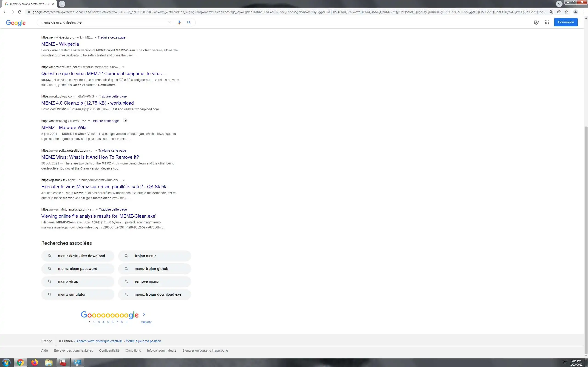Expand dropdown arrow beside qastack.fr result
The image size is (588, 367).
123,180
